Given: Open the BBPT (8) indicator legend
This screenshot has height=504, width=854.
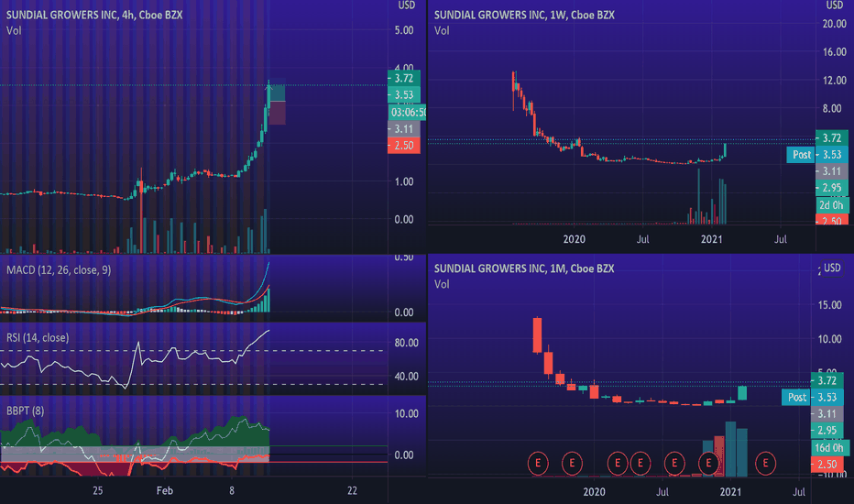Looking at the screenshot, I should 25,411.
